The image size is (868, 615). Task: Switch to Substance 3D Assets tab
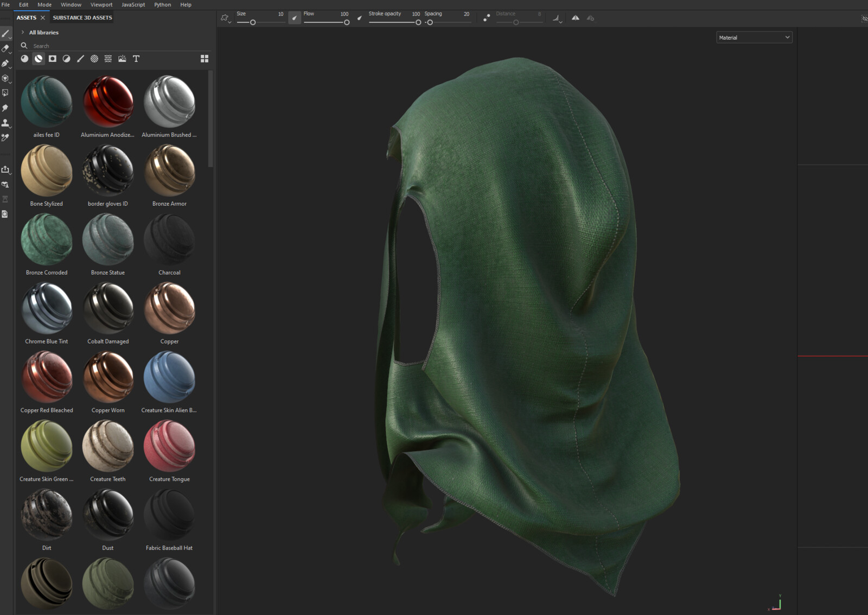[82, 17]
